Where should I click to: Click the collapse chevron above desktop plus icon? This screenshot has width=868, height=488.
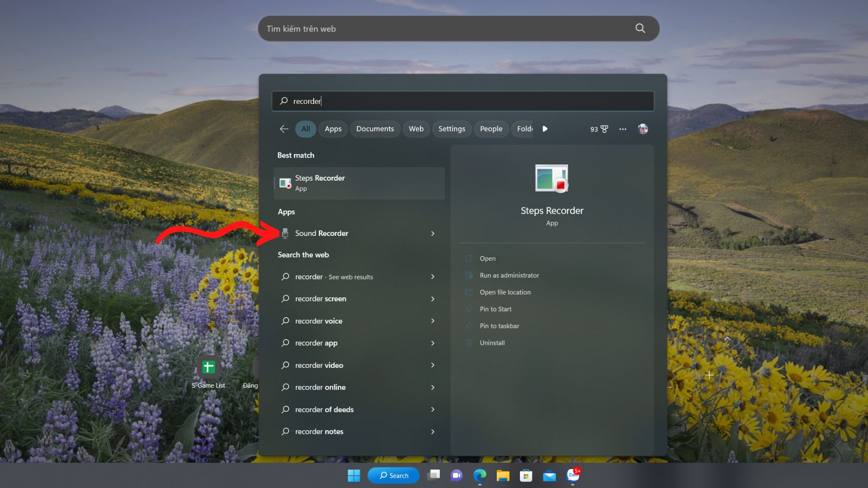(x=727, y=338)
